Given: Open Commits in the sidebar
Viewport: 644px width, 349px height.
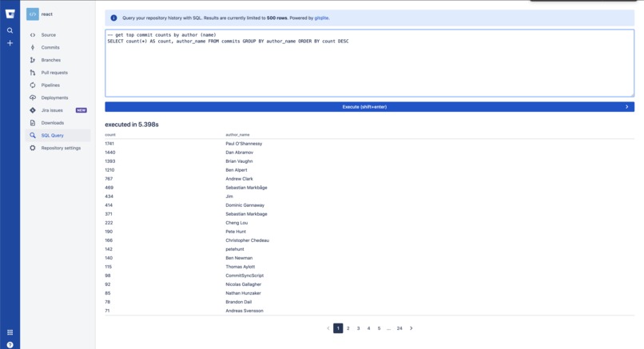Looking at the screenshot, I should pos(58,47).
